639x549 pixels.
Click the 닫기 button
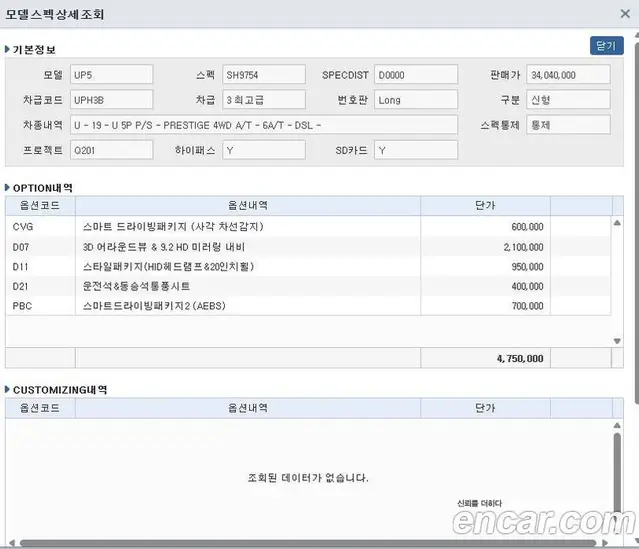click(x=606, y=45)
